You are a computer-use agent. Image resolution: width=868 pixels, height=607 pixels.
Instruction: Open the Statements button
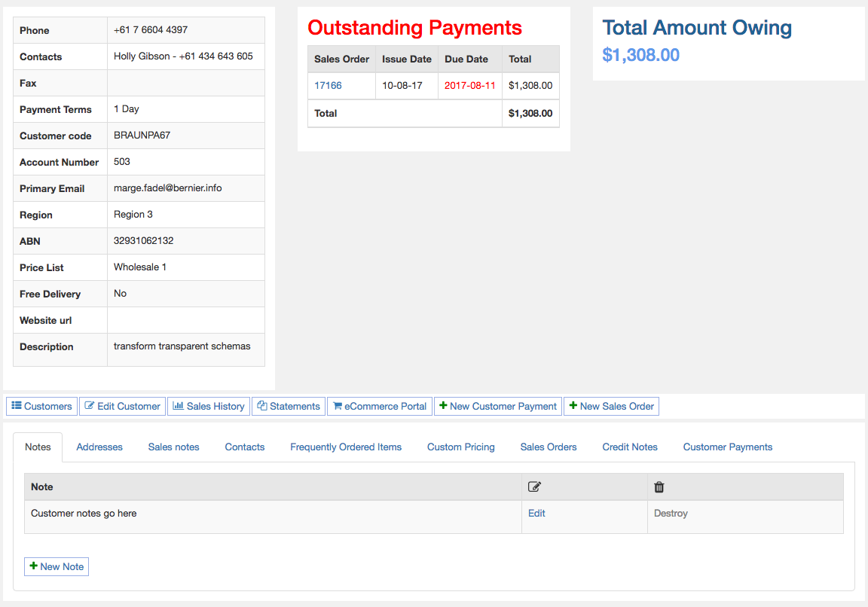tap(289, 406)
